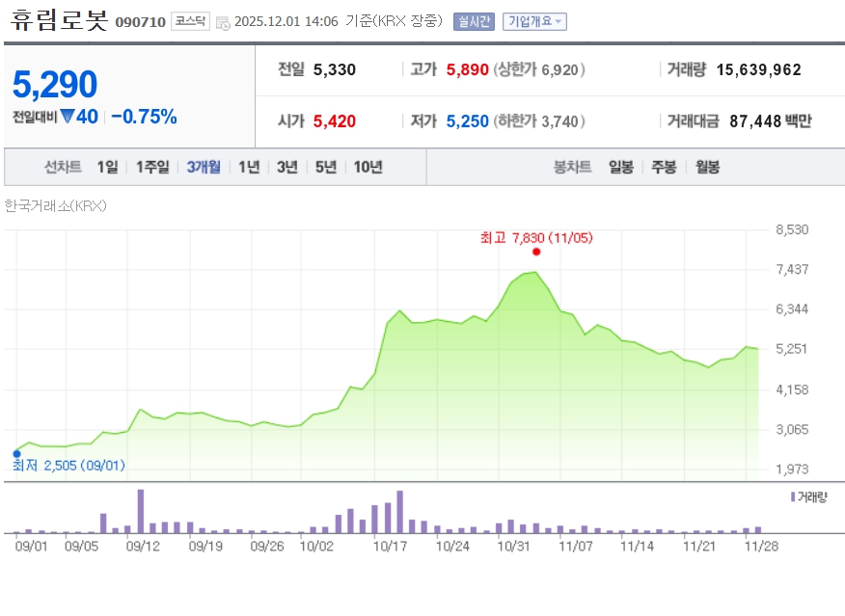The width and height of the screenshot is (845, 616).
Task: Switch to the 3년 chart range
Action: click(x=287, y=167)
